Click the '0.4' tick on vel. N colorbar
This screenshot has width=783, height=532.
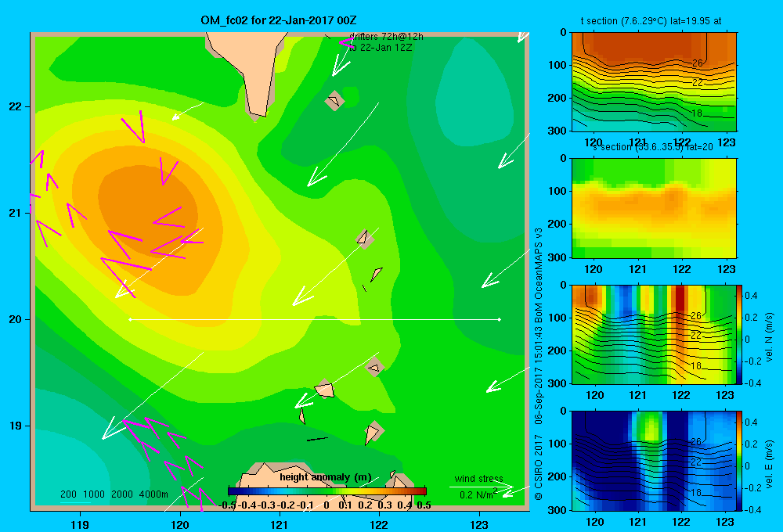pos(751,296)
